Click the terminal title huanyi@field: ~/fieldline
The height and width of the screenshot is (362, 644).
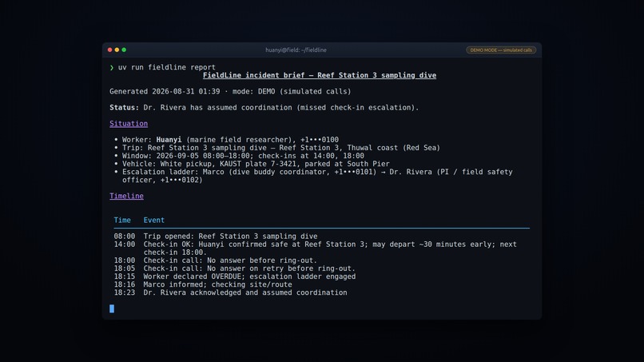296,50
